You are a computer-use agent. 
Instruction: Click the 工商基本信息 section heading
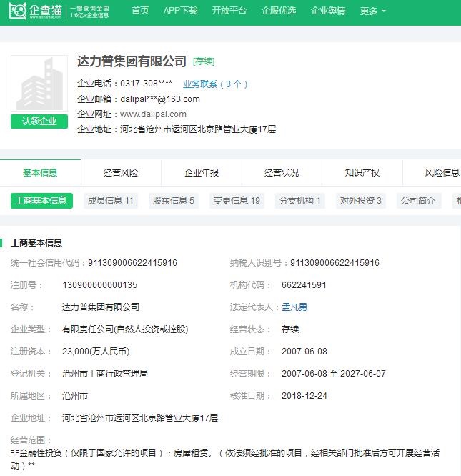coord(36,243)
